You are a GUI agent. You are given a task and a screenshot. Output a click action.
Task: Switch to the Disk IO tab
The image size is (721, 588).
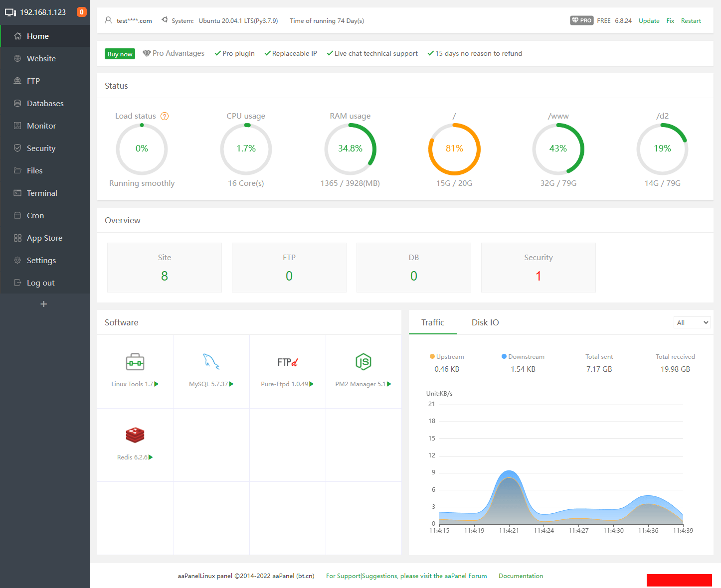click(x=485, y=322)
